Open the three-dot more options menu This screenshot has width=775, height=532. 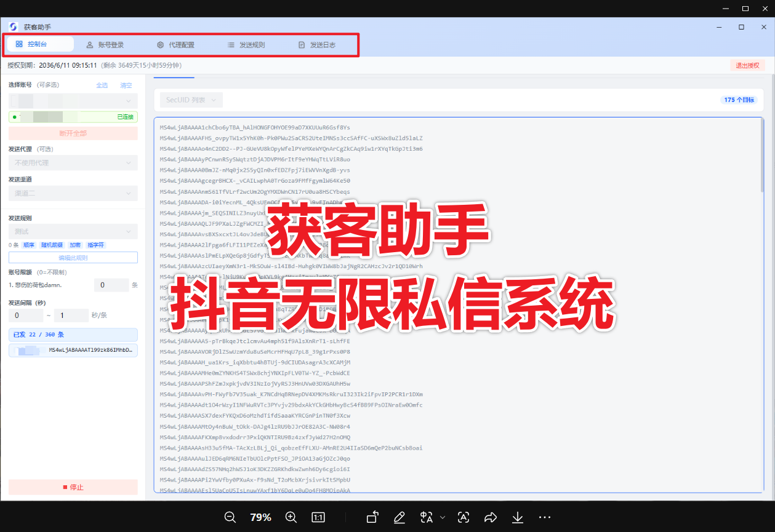tap(545, 517)
